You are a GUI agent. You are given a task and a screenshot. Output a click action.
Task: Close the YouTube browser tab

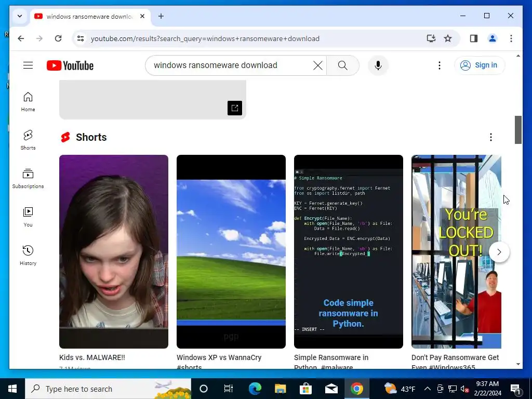[142, 16]
